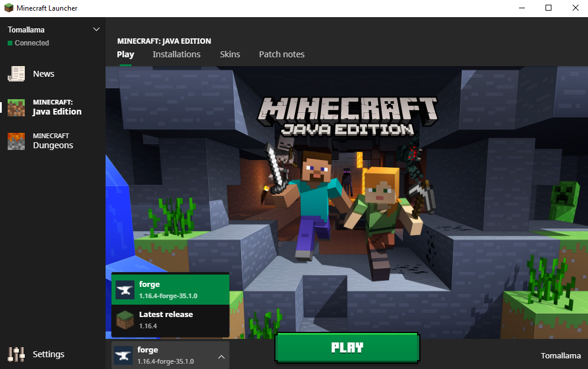Open the Skins tab

pos(230,54)
